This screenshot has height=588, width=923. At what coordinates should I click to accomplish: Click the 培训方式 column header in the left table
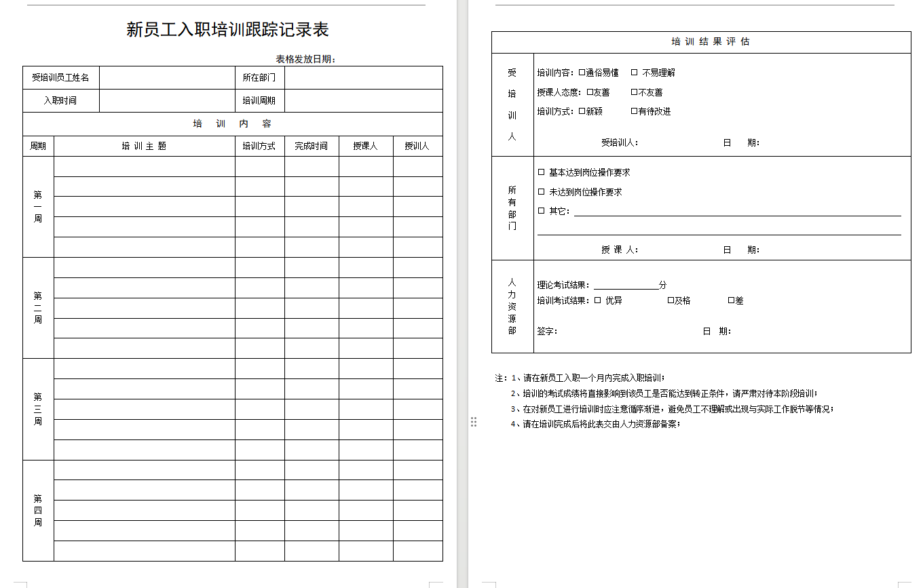[x=259, y=146]
